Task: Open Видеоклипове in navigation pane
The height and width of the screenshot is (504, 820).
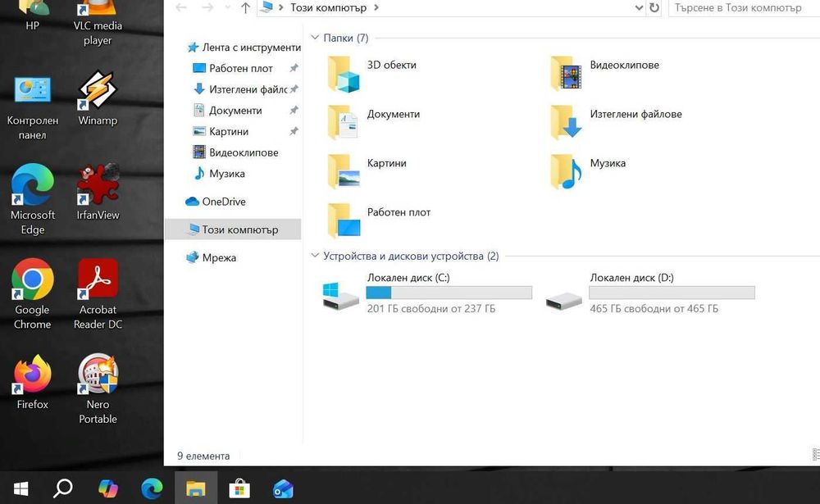Action: point(235,152)
